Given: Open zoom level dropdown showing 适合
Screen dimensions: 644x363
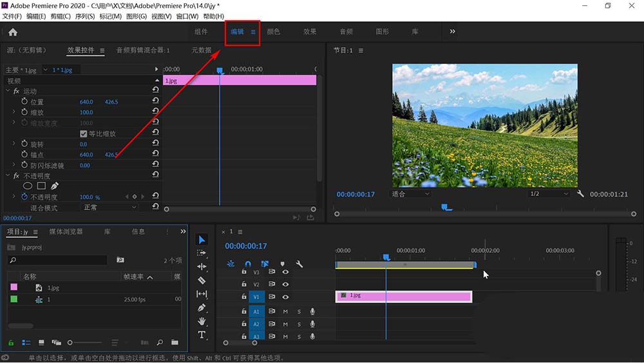Looking at the screenshot, I should (x=411, y=193).
